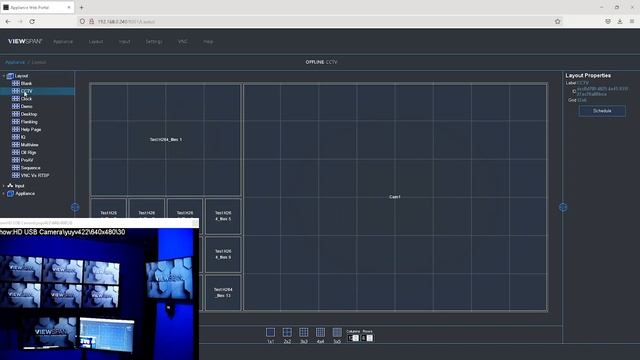The width and height of the screenshot is (640, 360).
Task: Click the Multiview layout grid icon
Action: 16,145
